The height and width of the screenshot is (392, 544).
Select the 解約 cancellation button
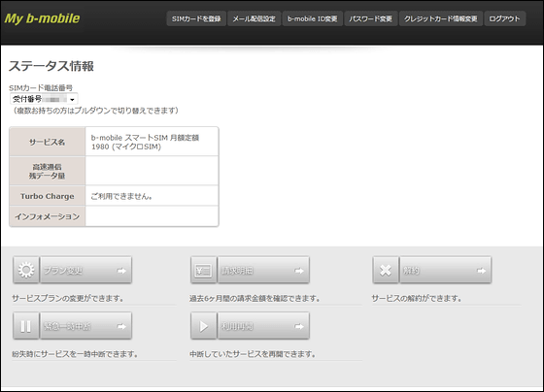(446, 270)
